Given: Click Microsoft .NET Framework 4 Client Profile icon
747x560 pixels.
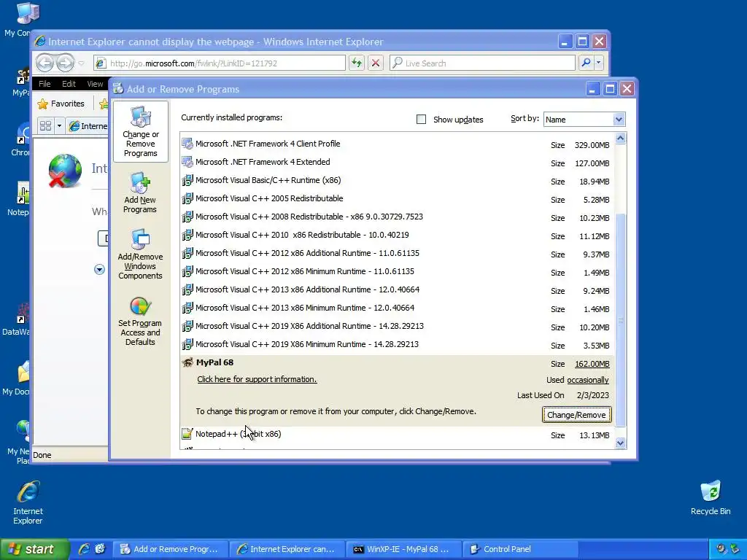Looking at the screenshot, I should (x=187, y=144).
